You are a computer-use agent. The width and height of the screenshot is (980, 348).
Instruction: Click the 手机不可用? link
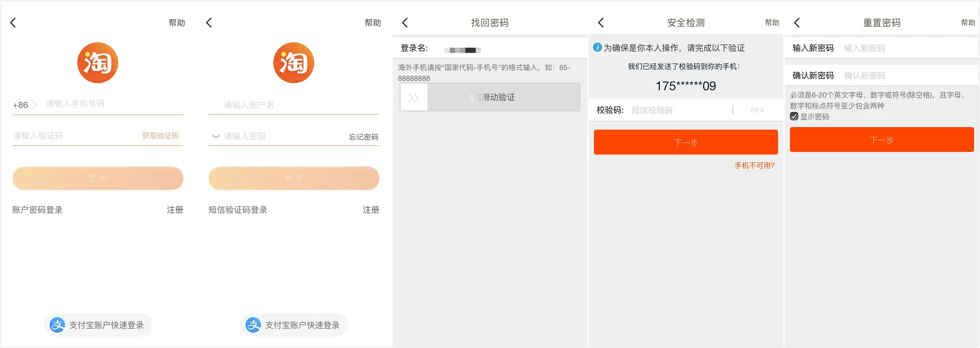point(754,166)
